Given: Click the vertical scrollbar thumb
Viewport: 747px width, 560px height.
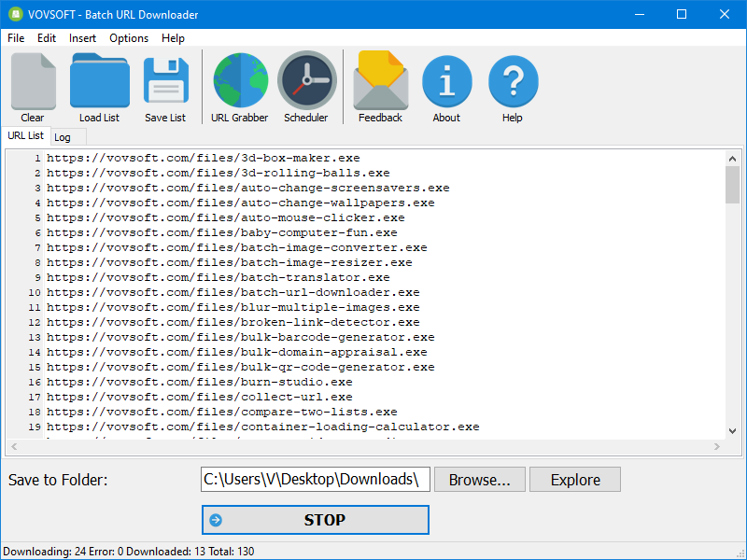Looking at the screenshot, I should [733, 185].
